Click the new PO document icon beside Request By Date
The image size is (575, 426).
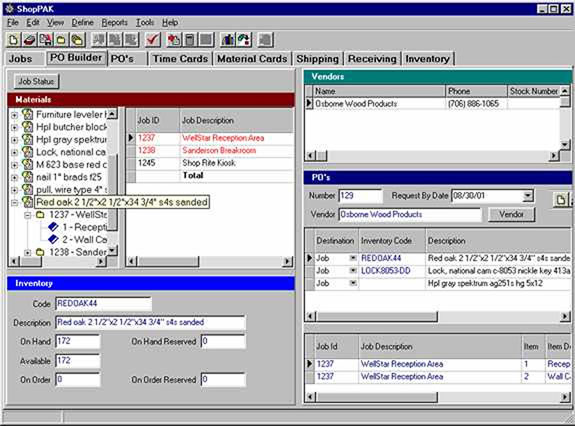561,199
